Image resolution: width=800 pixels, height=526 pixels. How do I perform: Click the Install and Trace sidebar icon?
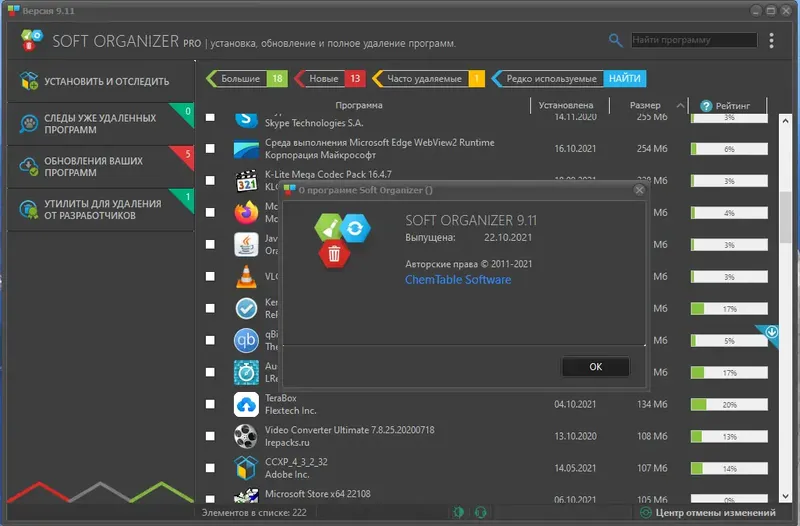29,81
